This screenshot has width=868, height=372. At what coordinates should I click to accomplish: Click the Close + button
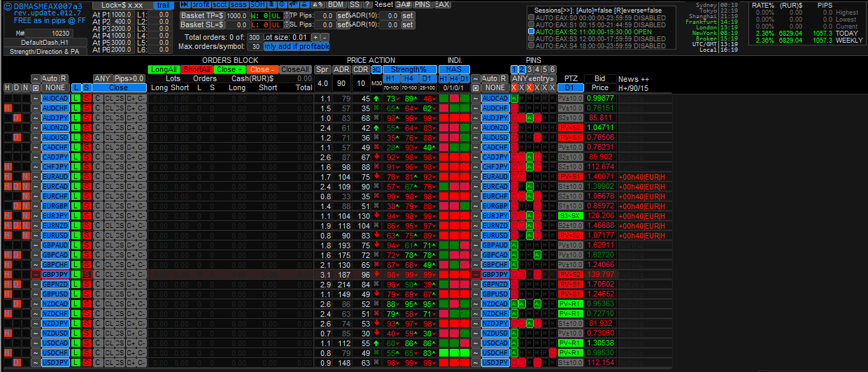pos(229,69)
